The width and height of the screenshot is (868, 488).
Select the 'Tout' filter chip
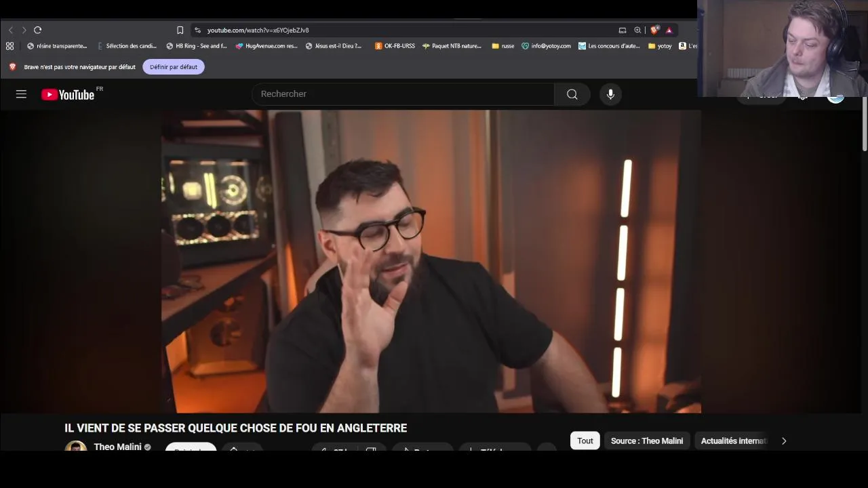(585, 441)
